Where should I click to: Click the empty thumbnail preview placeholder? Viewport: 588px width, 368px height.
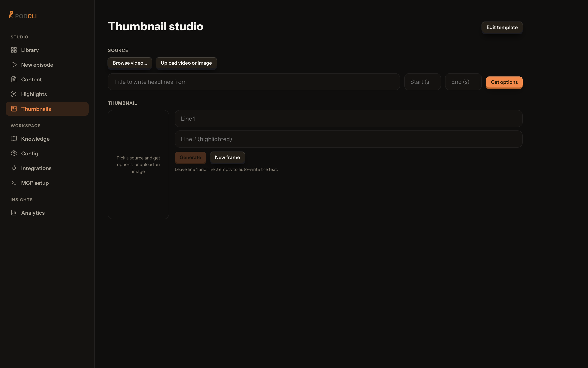[x=138, y=165]
